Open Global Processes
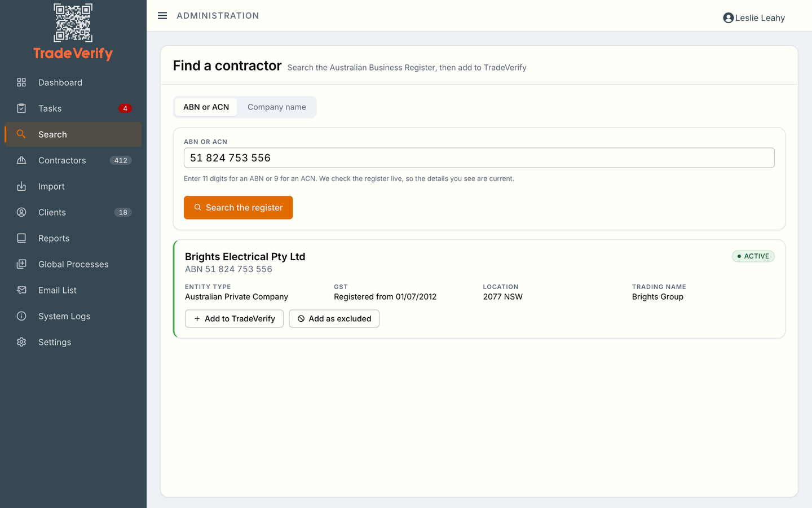Viewport: 812px width, 508px height. click(x=73, y=264)
